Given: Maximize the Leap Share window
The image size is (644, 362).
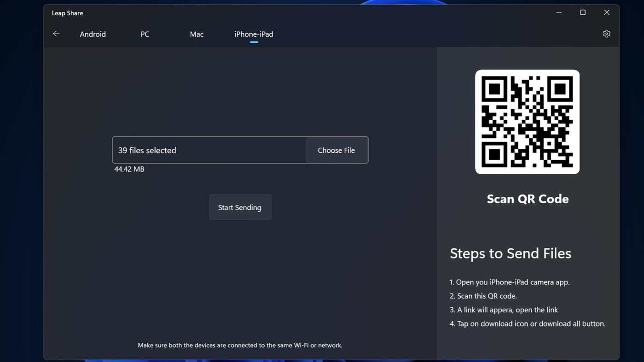Looking at the screenshot, I should pos(582,12).
